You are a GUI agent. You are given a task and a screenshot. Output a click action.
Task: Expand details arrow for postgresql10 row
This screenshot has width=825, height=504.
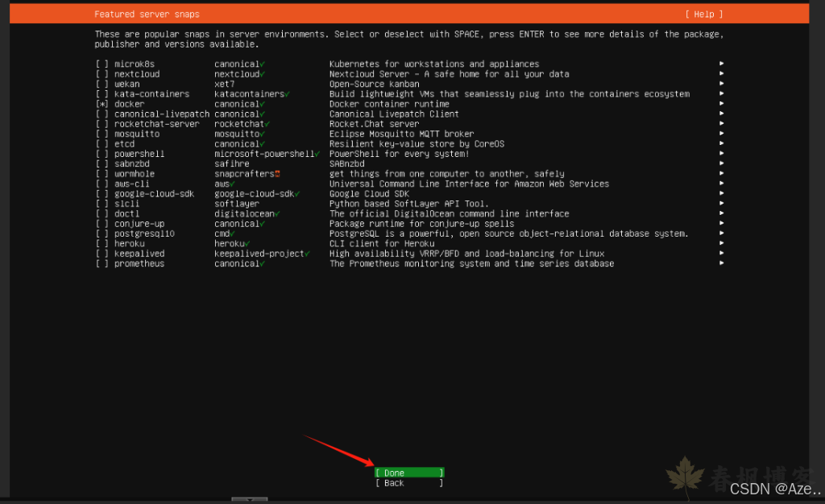coord(721,233)
